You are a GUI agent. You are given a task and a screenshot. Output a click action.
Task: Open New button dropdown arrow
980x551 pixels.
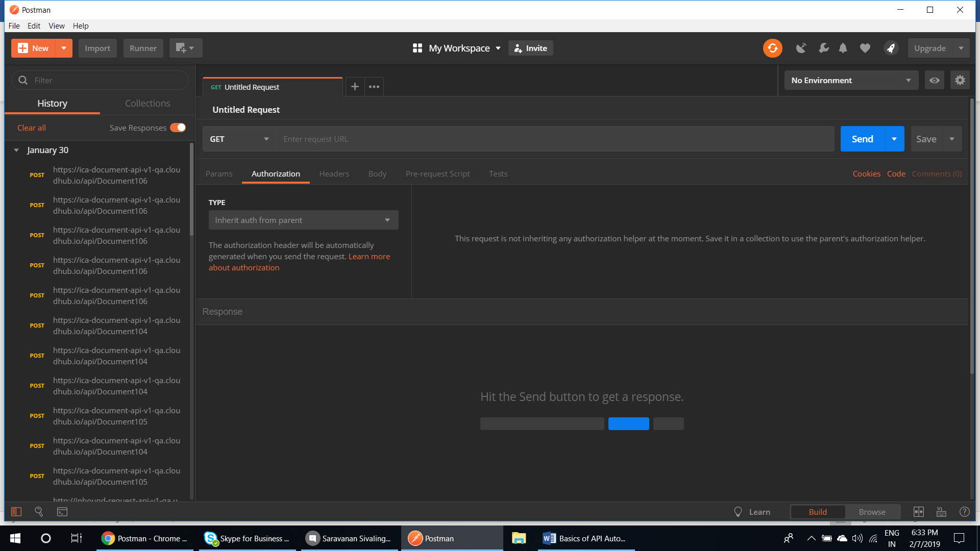click(64, 48)
